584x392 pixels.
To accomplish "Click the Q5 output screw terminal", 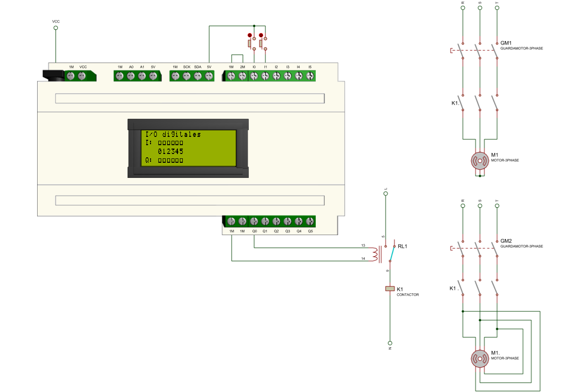I will click(x=310, y=221).
